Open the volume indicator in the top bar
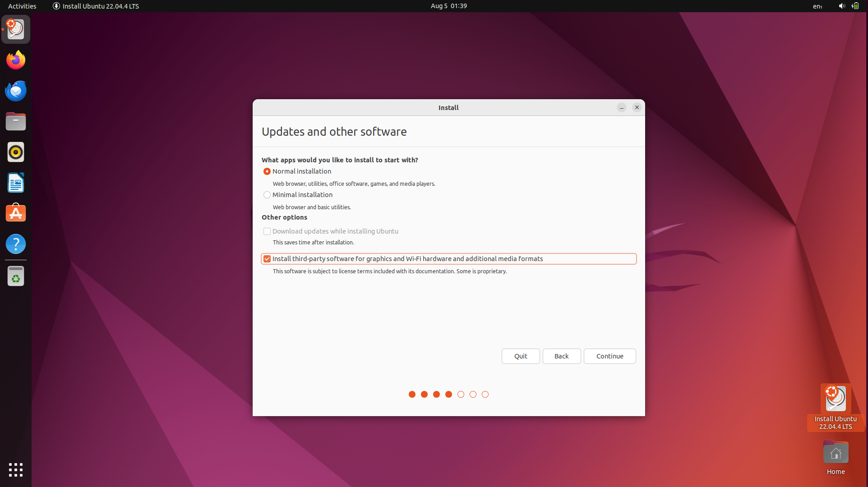Screen dimensions: 868x487 [x=841, y=6]
